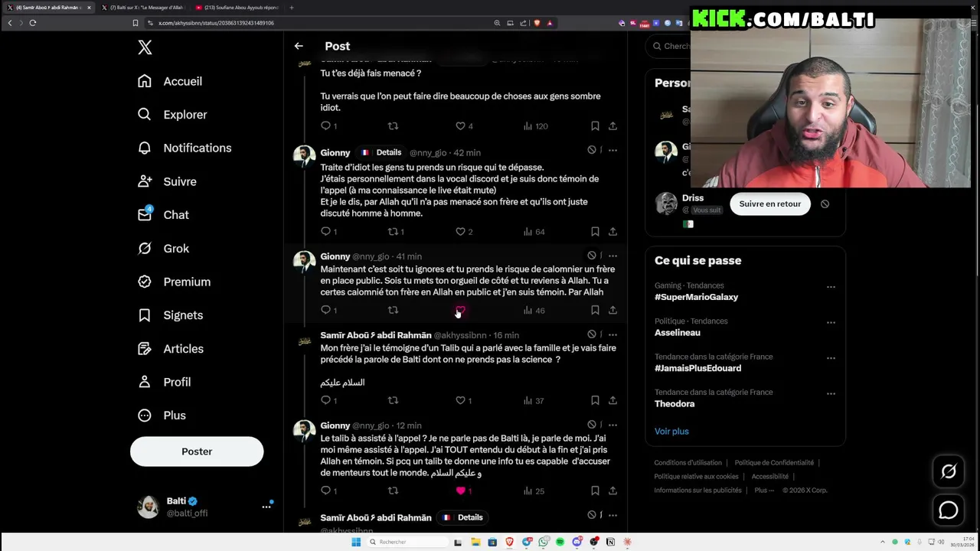
Task: Share Gionny's 42 min post
Action: click(612, 231)
